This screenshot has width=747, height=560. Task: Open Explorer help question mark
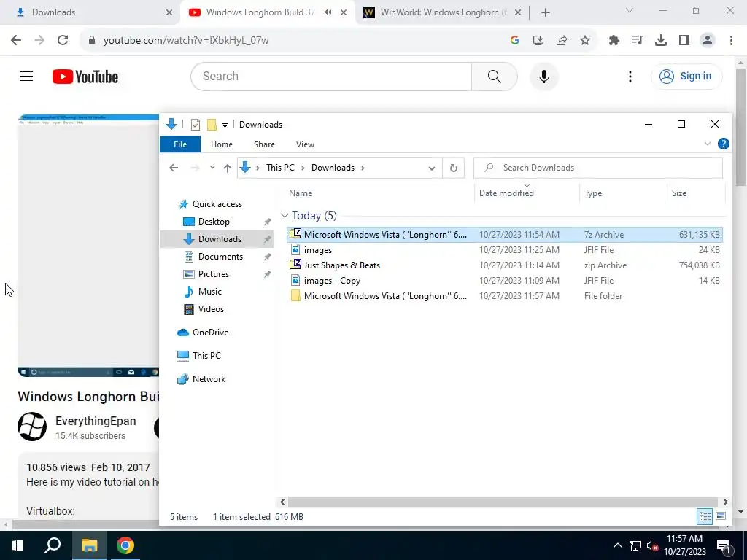click(723, 144)
